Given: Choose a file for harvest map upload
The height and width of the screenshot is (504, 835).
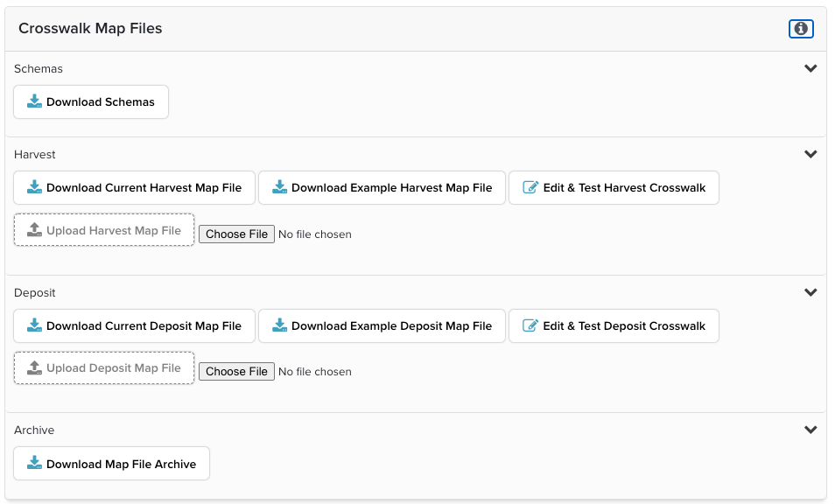Looking at the screenshot, I should pos(236,234).
